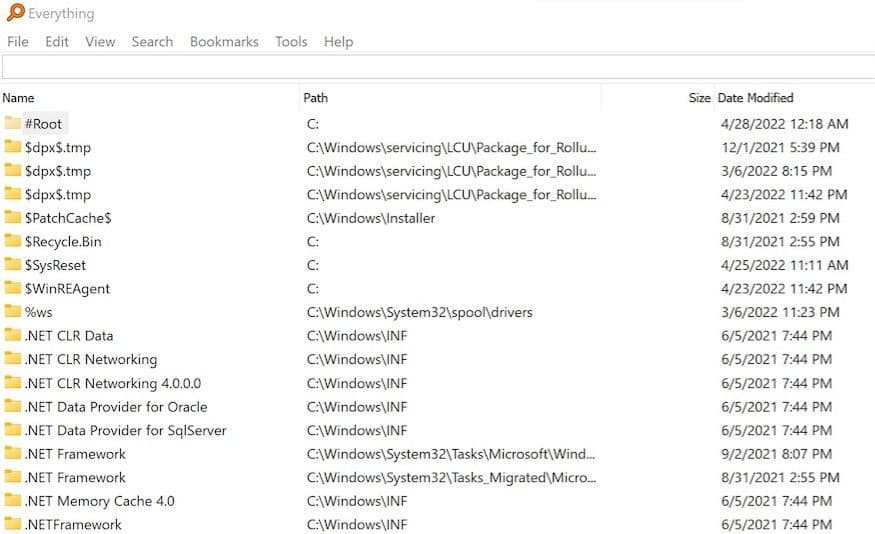Select the $WinREAgent name
This screenshot has height=534, width=875.
67,288
